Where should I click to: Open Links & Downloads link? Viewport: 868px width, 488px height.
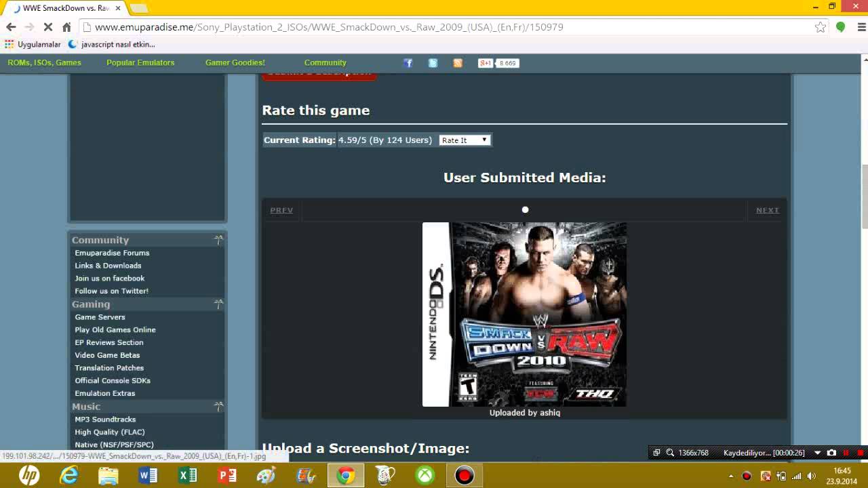(x=108, y=266)
